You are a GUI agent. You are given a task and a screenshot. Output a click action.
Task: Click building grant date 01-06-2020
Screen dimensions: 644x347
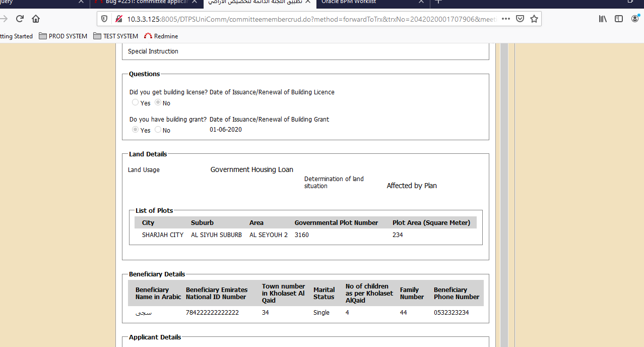(x=226, y=130)
